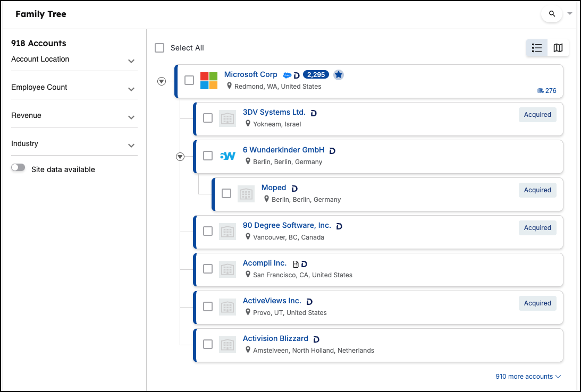Click the Salesforce cloud icon next to Microsoft Corp

[287, 75]
